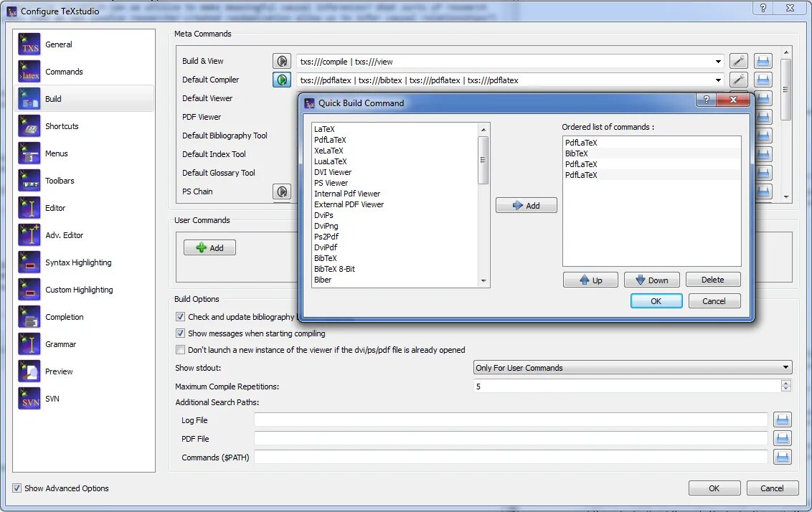Confirm Quick Build Command with OK
Viewport: 812px width, 512px height.
tap(656, 301)
